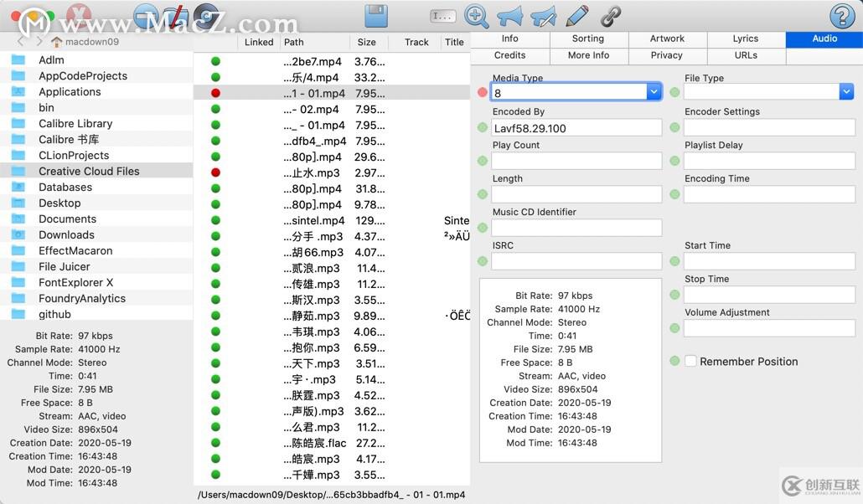Toggle the Remember Position checkbox

click(x=690, y=362)
